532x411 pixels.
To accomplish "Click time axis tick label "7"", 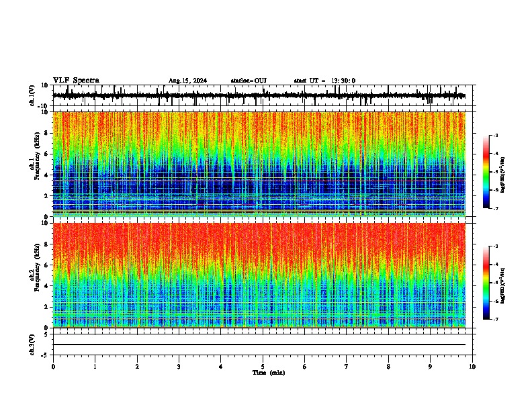I will point(347,367).
